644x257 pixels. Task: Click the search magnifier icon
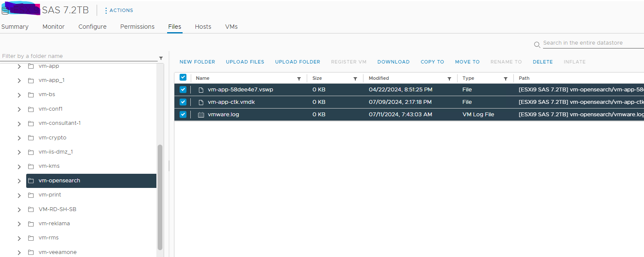pos(537,45)
